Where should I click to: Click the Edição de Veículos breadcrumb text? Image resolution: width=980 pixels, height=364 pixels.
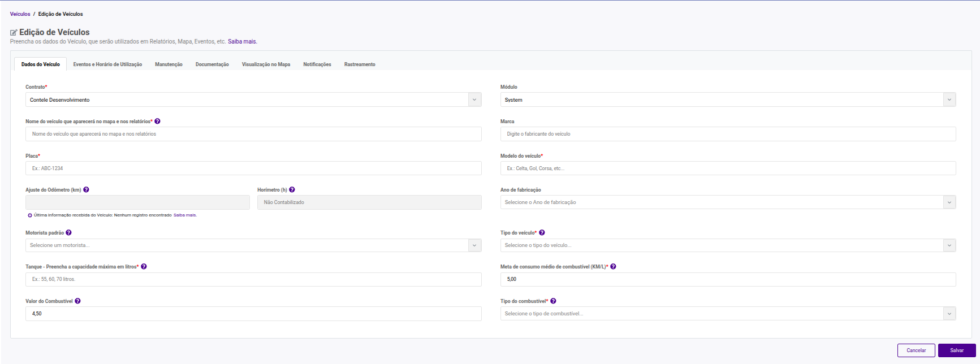pos(61,14)
